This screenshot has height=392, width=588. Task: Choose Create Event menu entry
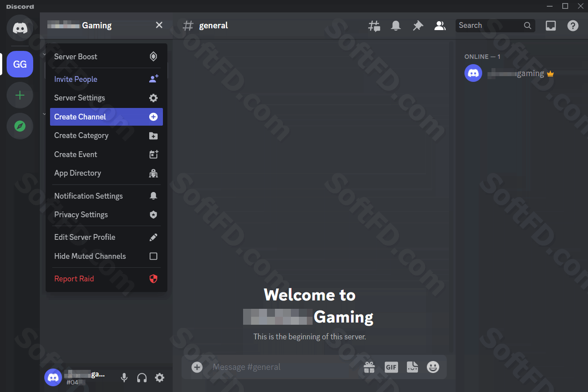(106, 154)
